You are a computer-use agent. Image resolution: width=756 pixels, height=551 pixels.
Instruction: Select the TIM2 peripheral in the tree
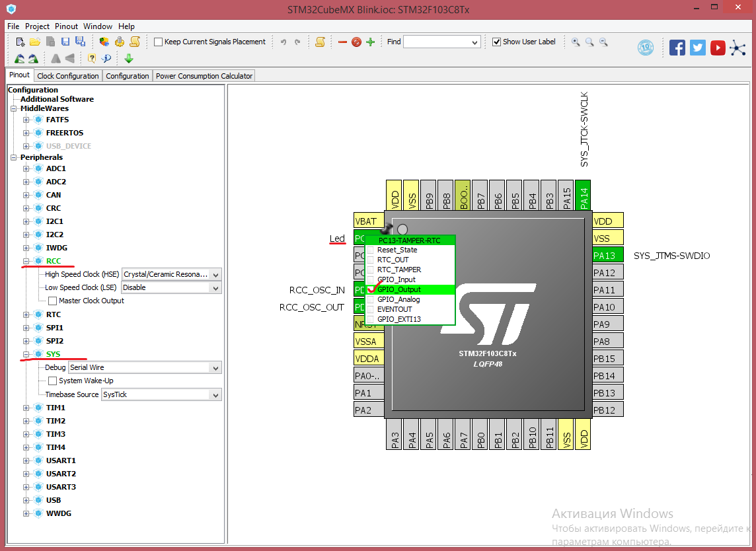[x=56, y=422]
